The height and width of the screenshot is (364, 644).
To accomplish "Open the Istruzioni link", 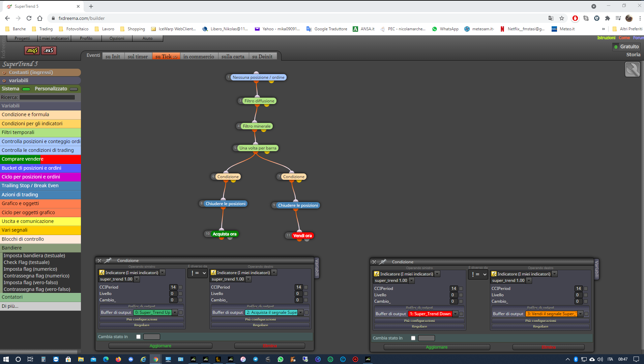I will pyautogui.click(x=606, y=38).
